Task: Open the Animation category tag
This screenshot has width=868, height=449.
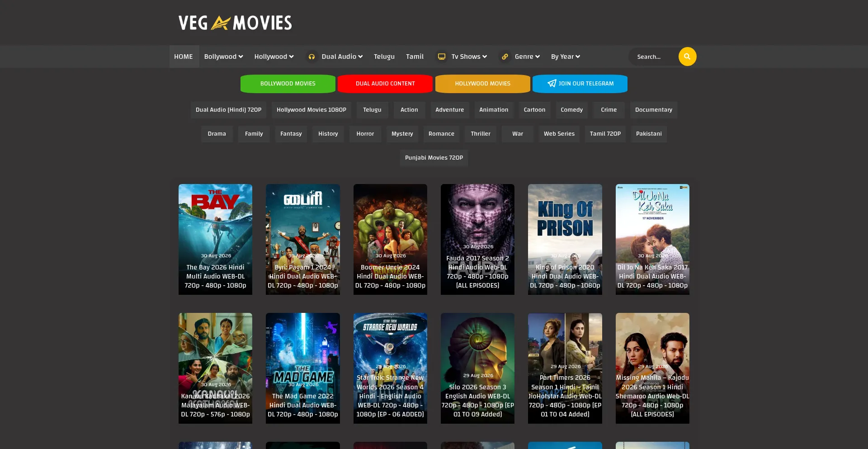Action: point(494,110)
